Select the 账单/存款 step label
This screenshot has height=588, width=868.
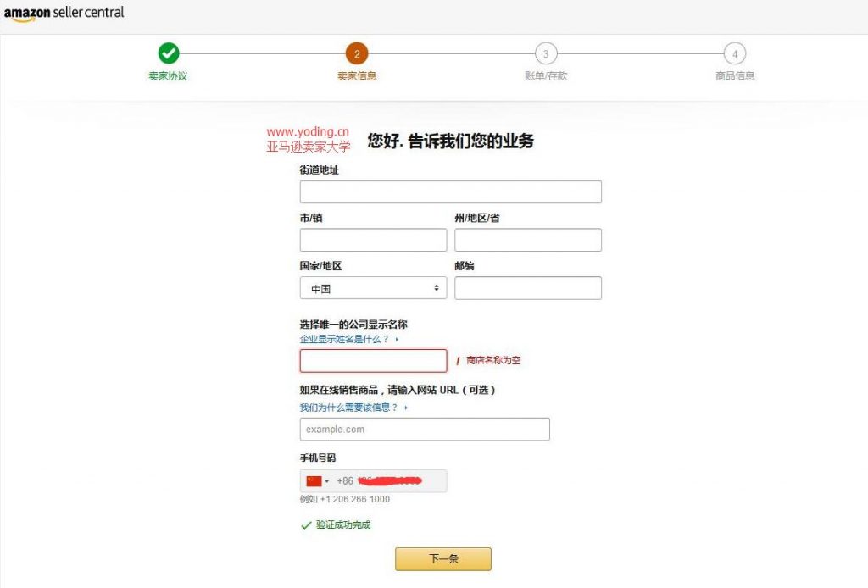click(x=546, y=76)
